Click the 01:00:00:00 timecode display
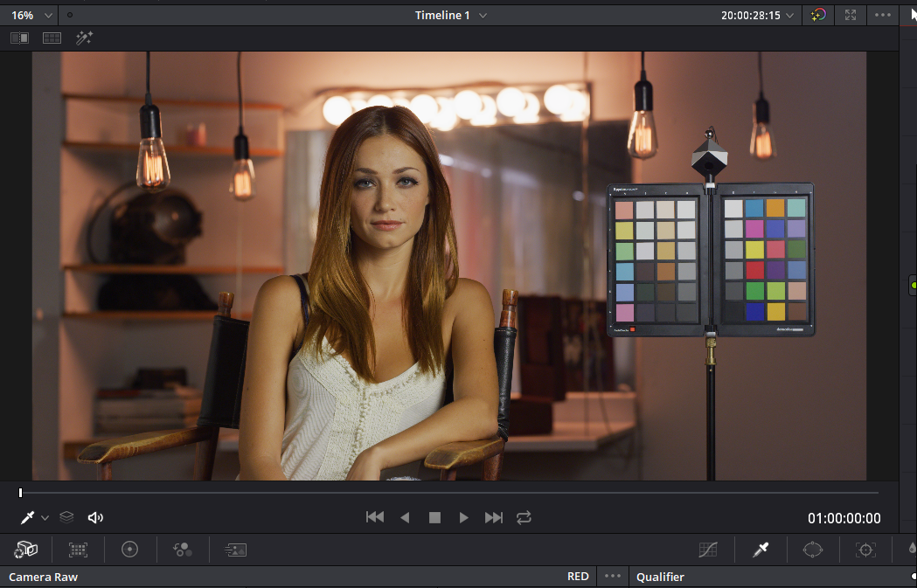 pos(844,518)
